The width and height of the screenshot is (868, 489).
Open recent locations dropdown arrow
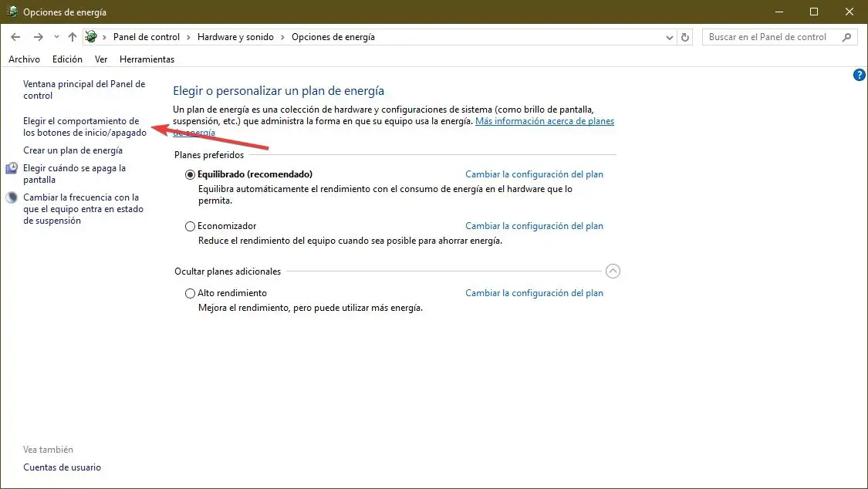click(x=56, y=37)
